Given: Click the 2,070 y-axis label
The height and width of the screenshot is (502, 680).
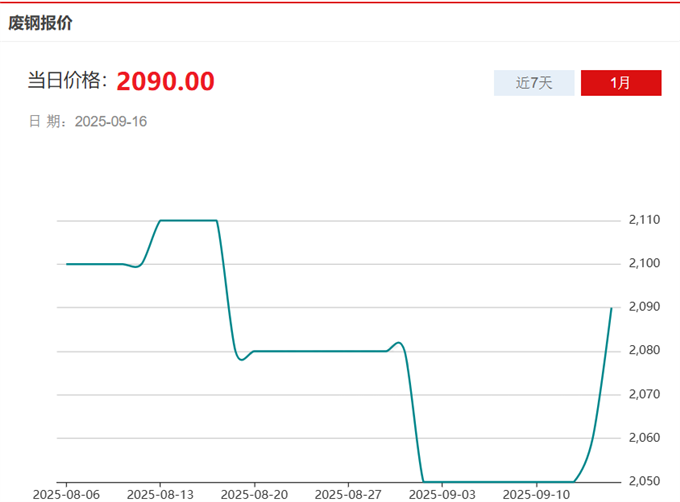Looking at the screenshot, I should click(x=645, y=394).
